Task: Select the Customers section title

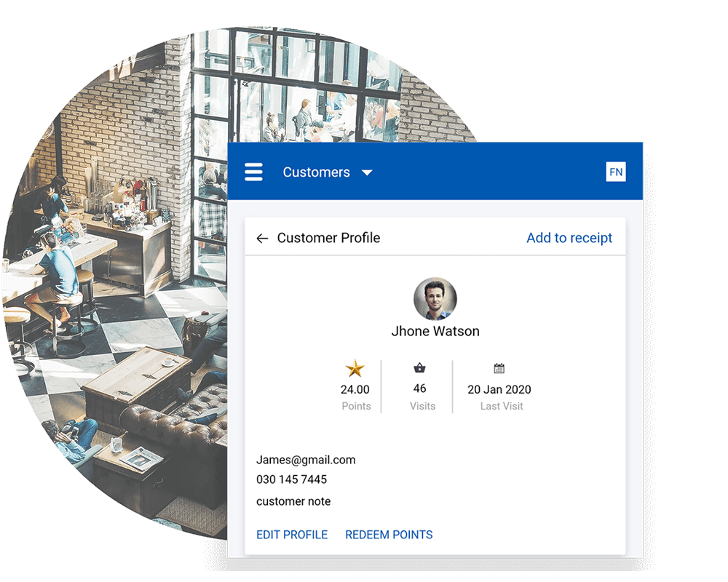Action: [316, 172]
